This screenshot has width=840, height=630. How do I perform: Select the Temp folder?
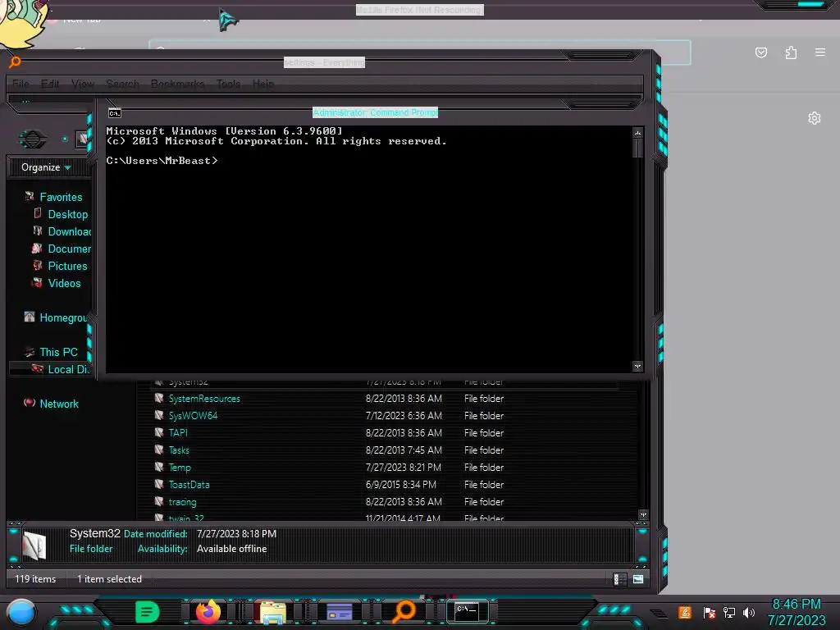180,468
